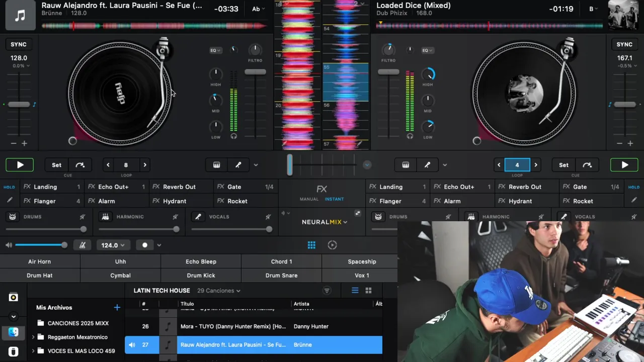Open the 124.0 BPM dropdown
Viewport: 644px width, 362px height.
[x=113, y=245]
